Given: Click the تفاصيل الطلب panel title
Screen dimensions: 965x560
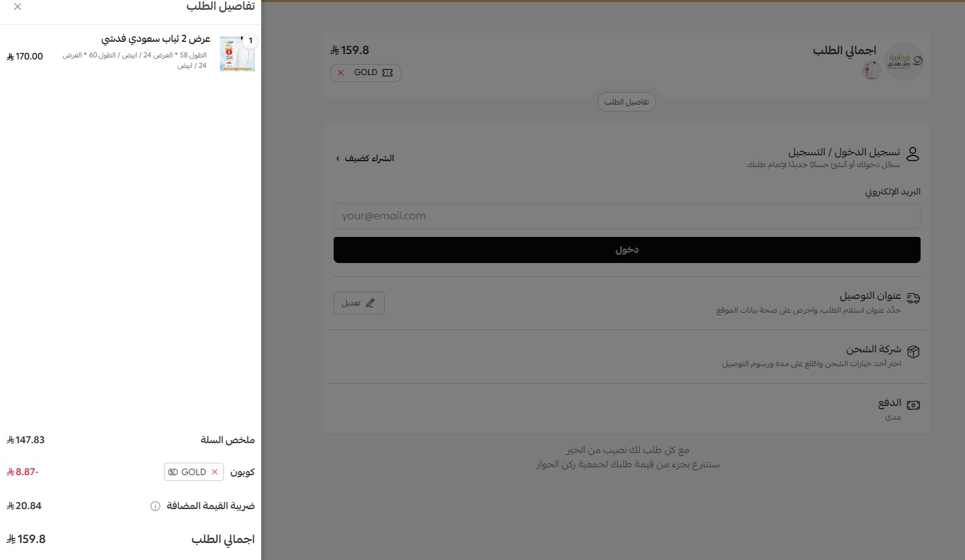Looking at the screenshot, I should (221, 7).
